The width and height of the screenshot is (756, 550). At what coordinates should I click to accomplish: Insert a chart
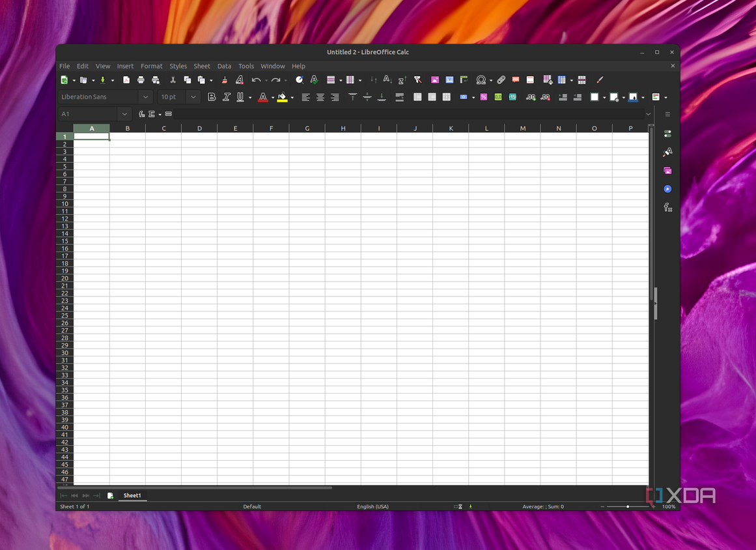click(x=449, y=80)
